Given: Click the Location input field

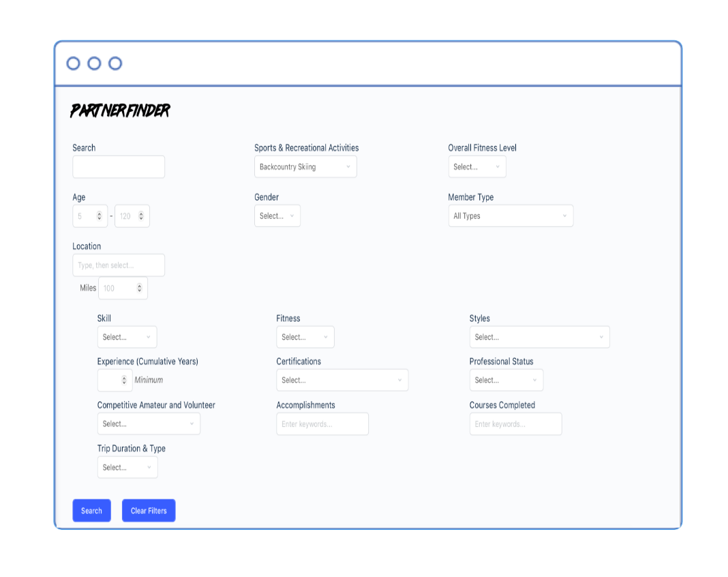Looking at the screenshot, I should coord(119,265).
